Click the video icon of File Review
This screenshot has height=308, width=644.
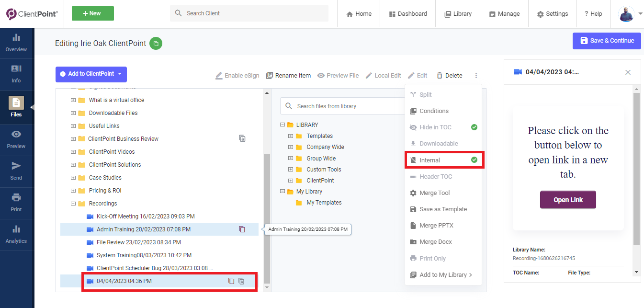(90, 242)
